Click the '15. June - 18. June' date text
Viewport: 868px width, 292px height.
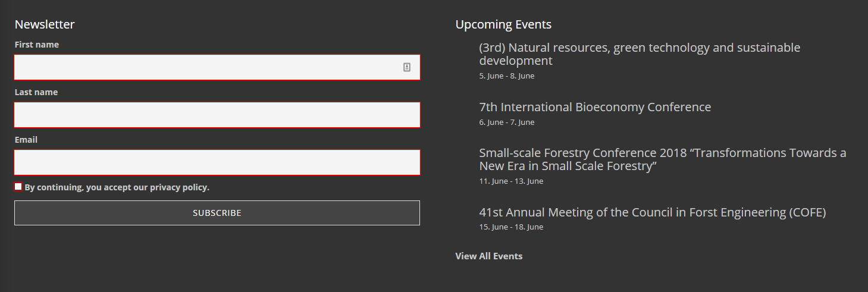tap(511, 227)
